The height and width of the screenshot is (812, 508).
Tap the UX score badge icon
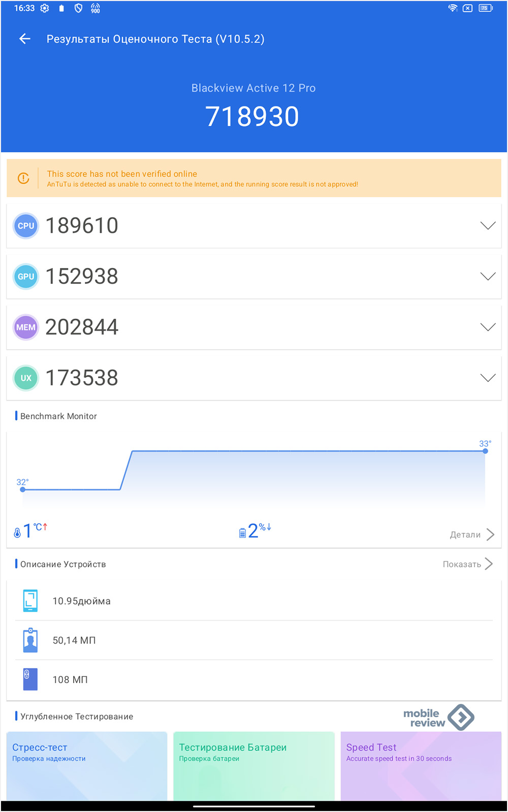[26, 378]
